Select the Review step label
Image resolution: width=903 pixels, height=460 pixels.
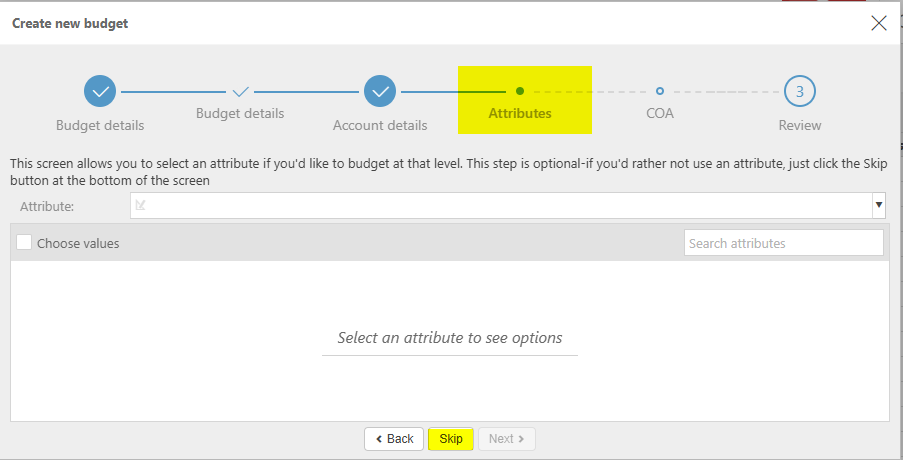tap(800, 126)
